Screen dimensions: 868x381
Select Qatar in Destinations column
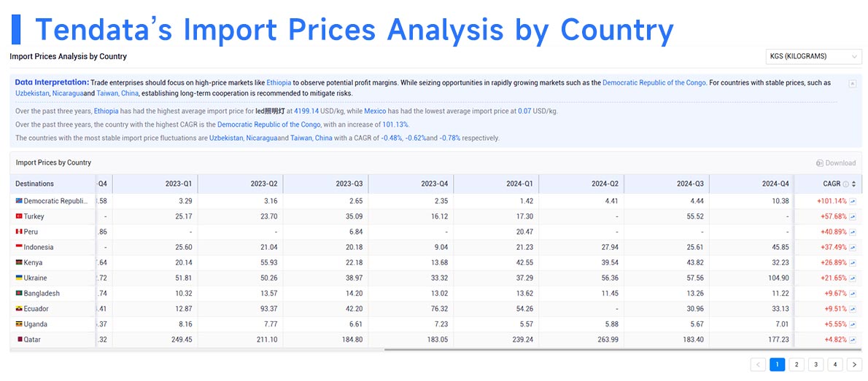(x=31, y=340)
